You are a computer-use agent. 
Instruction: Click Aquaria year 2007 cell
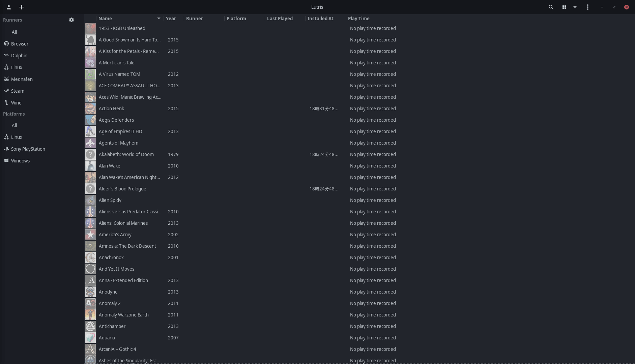pyautogui.click(x=173, y=338)
